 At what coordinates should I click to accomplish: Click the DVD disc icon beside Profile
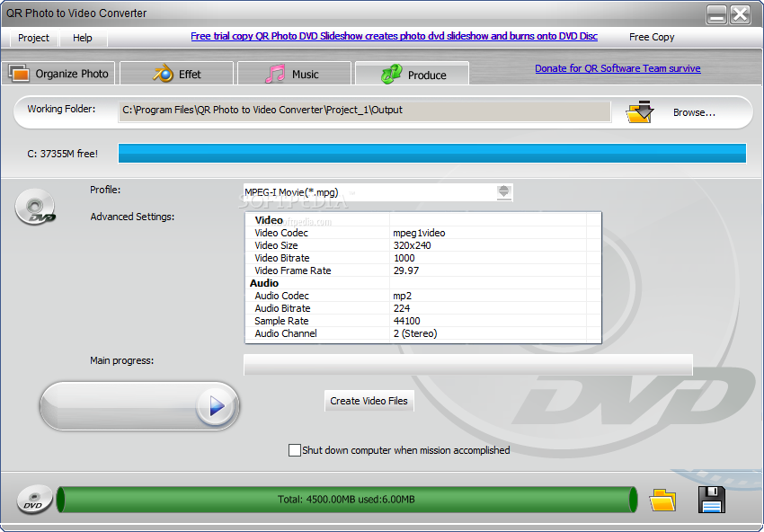tap(35, 207)
